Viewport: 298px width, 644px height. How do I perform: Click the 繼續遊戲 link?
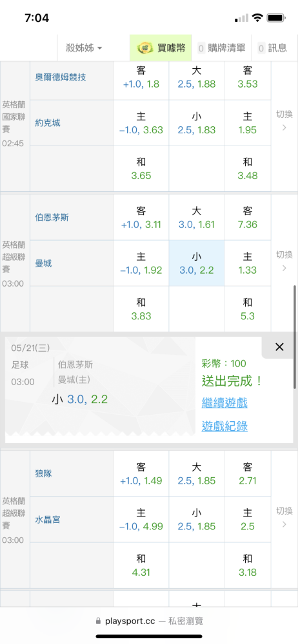point(224,403)
